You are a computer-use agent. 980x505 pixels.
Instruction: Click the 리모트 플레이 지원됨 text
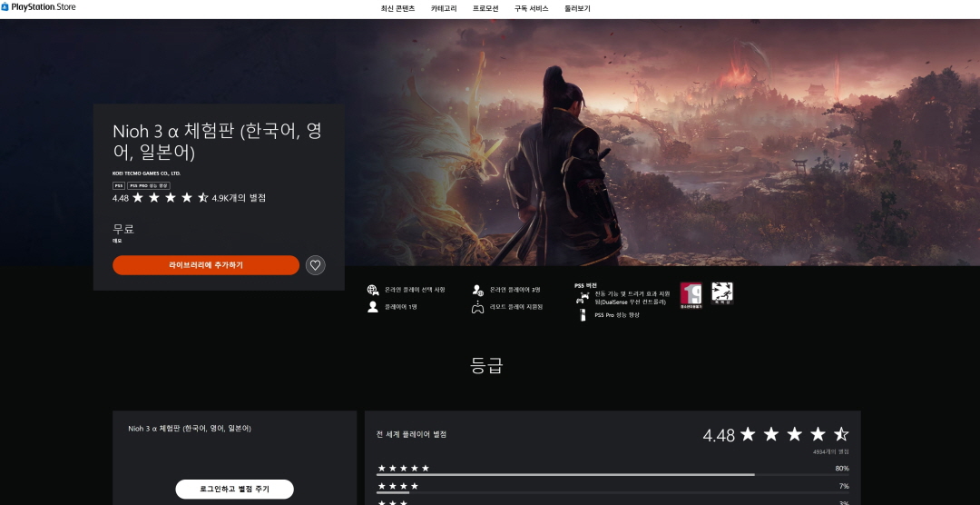coord(516,307)
